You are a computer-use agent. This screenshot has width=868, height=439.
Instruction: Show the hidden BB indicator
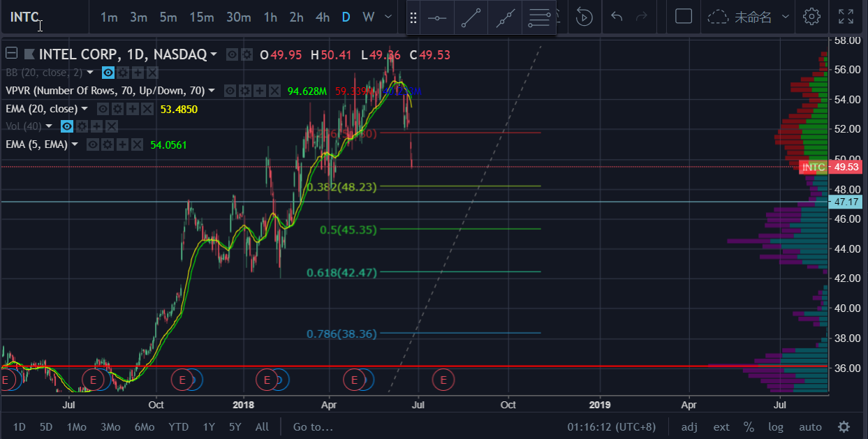[108, 73]
